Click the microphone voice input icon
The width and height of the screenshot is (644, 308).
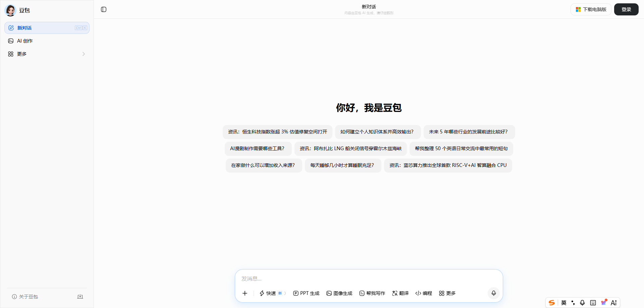click(x=493, y=293)
